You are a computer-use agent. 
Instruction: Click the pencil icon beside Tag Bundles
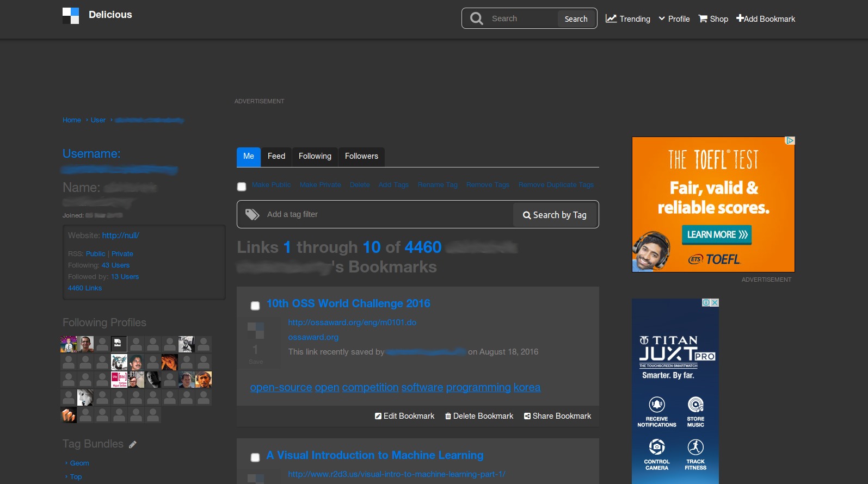[x=133, y=445]
